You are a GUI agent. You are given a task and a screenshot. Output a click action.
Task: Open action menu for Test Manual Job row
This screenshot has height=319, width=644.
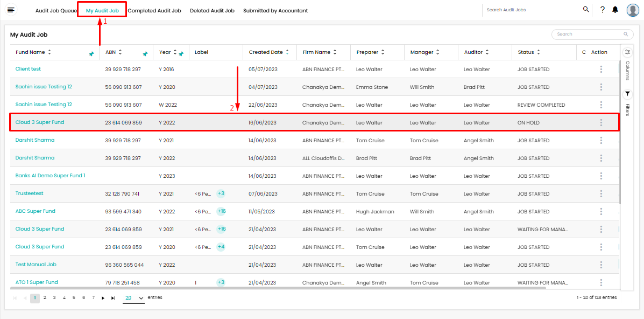tap(601, 265)
